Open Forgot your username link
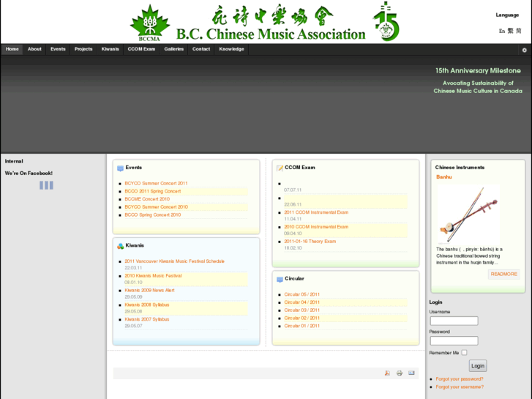The image size is (532, 399). click(x=460, y=387)
